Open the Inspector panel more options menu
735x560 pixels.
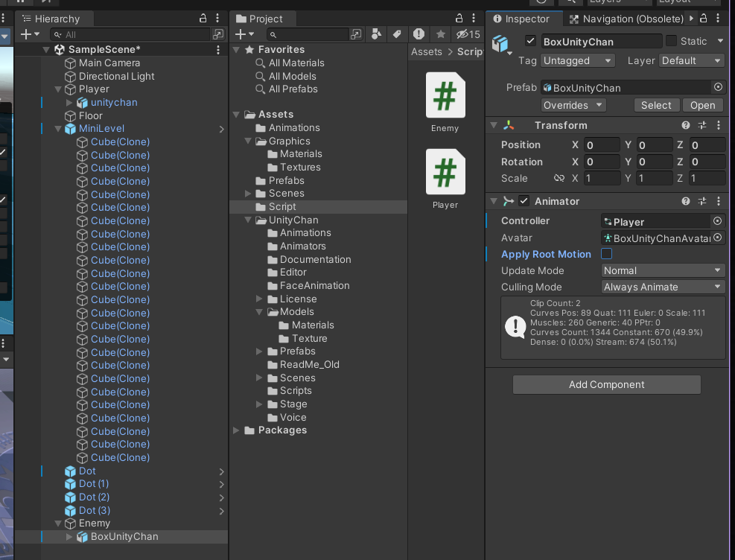point(718,19)
